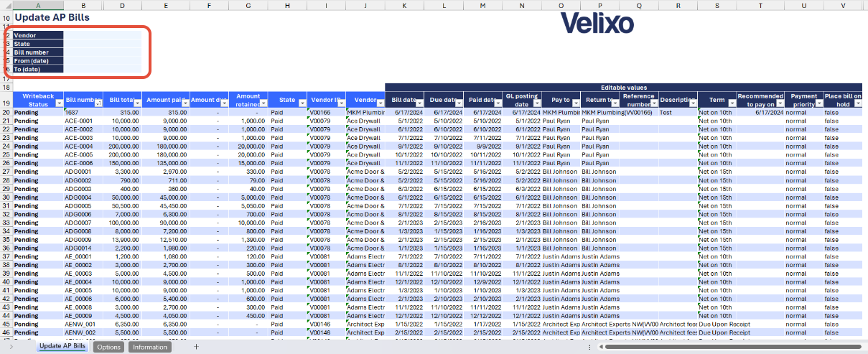Click the Bill number filter input cell
Viewport: 868px width, 354px height.
point(103,52)
